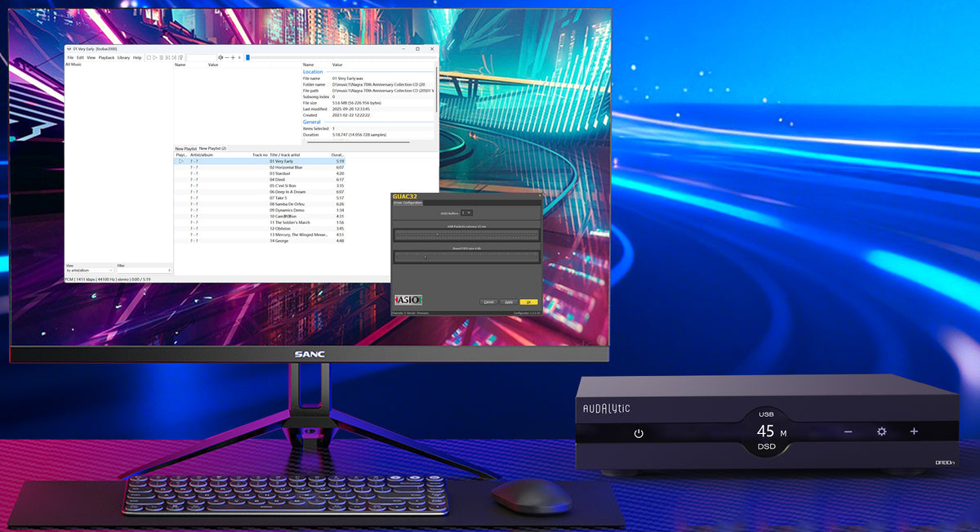Screen dimensions: 980x532
Task: Click the Cancel button in GUAC32
Action: 489,302
